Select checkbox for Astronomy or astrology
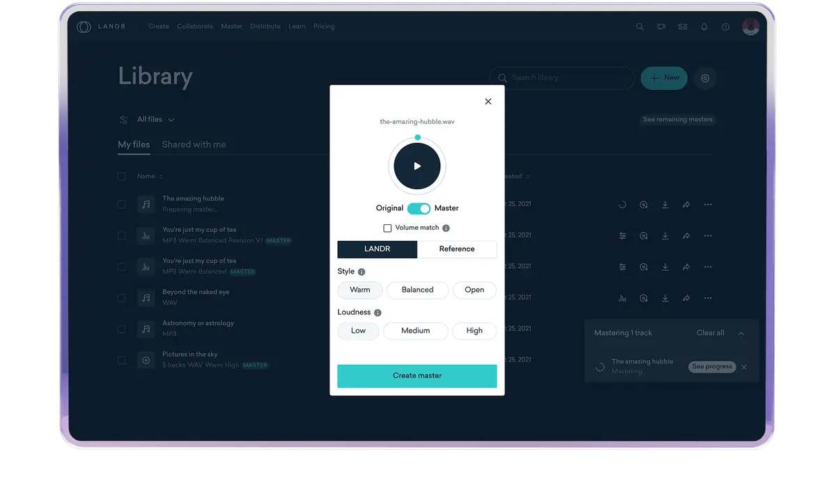The width and height of the screenshot is (836, 504). pyautogui.click(x=122, y=329)
